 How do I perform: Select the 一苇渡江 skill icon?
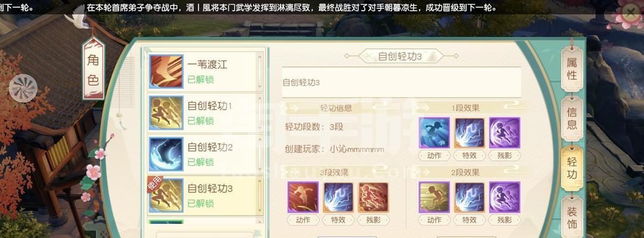point(166,71)
